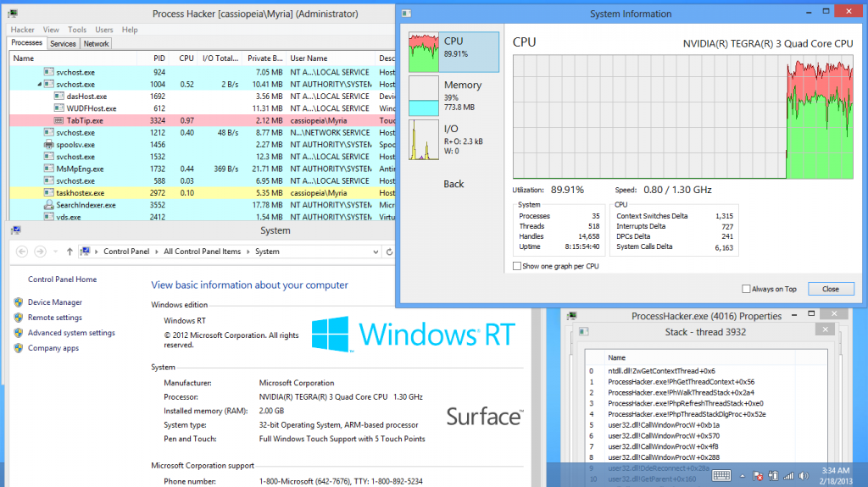The height and width of the screenshot is (487, 868).
Task: Click the Control Panel breadcrumb segment
Action: click(126, 252)
